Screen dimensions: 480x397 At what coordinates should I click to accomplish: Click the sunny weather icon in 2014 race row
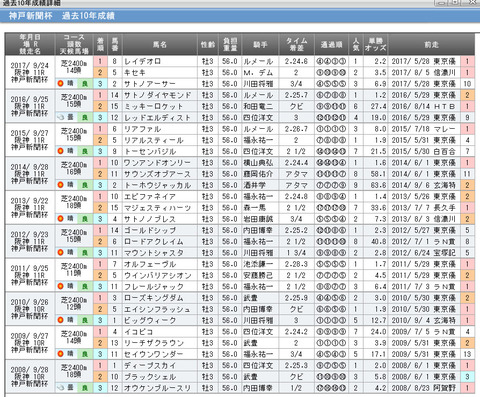tap(60, 185)
